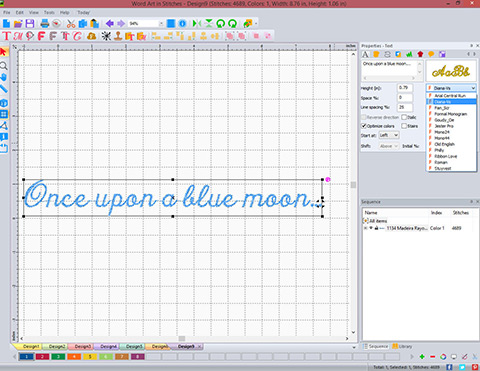Choose Ribbon Love font
Image resolution: width=480 pixels, height=371 pixels.
[451, 156]
